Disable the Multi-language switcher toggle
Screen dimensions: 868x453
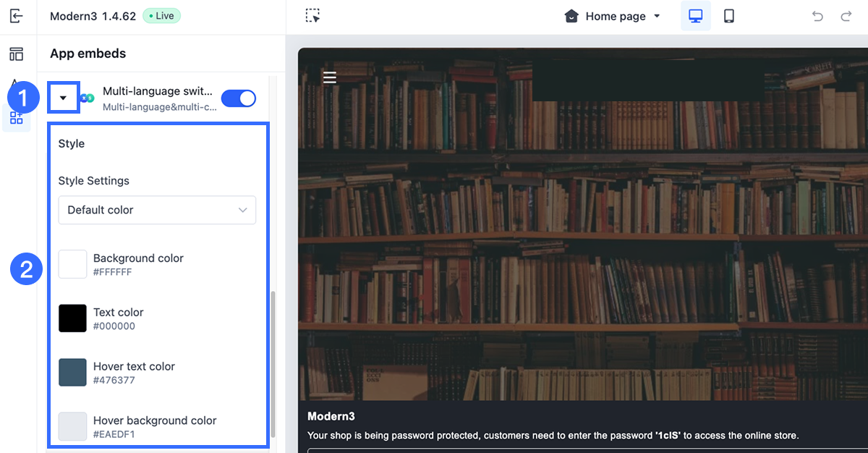pos(239,98)
